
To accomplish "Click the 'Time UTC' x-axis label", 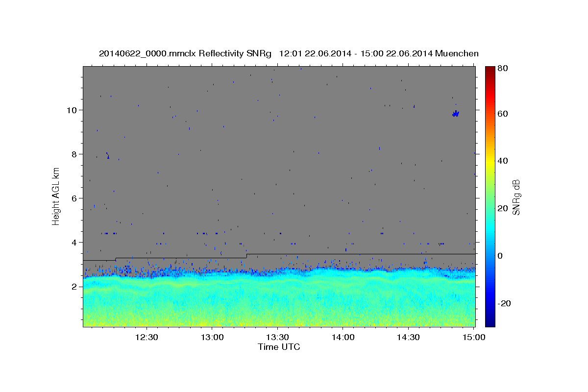I will pyautogui.click(x=279, y=347).
